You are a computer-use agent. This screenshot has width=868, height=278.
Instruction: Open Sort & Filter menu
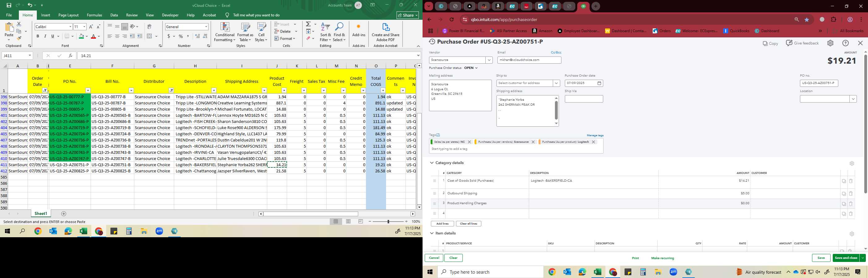click(325, 32)
